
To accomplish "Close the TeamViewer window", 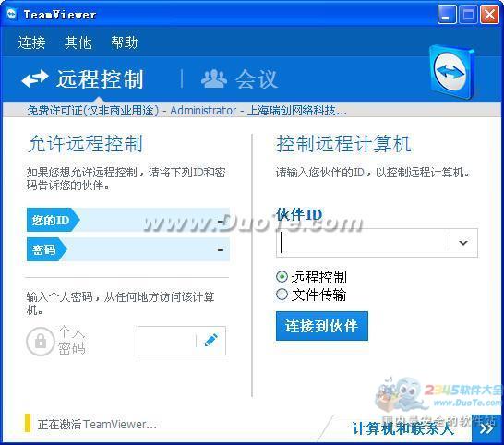I will click(489, 15).
